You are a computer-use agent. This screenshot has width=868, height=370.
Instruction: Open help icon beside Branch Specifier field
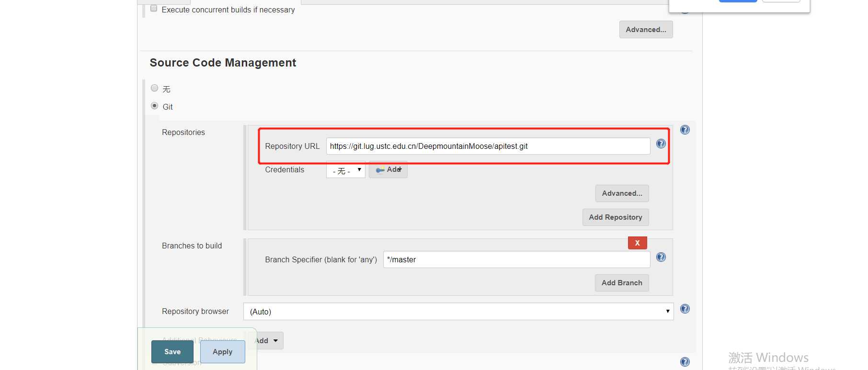[661, 257]
